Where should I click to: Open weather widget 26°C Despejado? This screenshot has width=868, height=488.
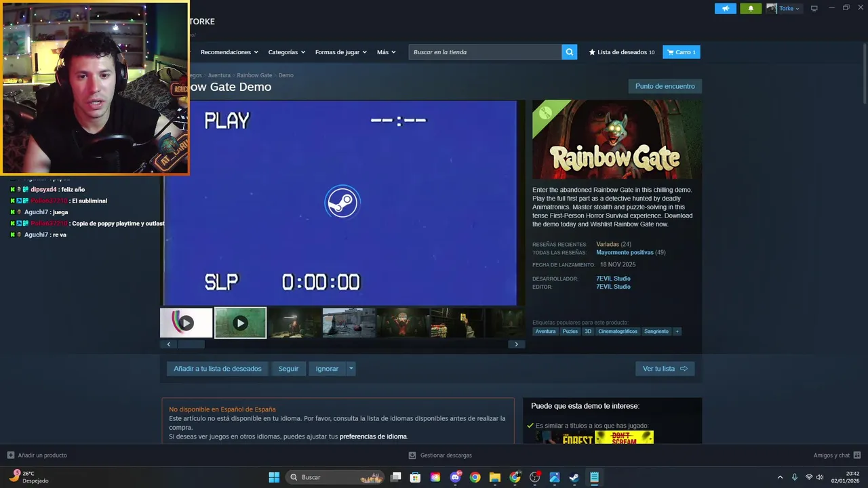(x=28, y=477)
